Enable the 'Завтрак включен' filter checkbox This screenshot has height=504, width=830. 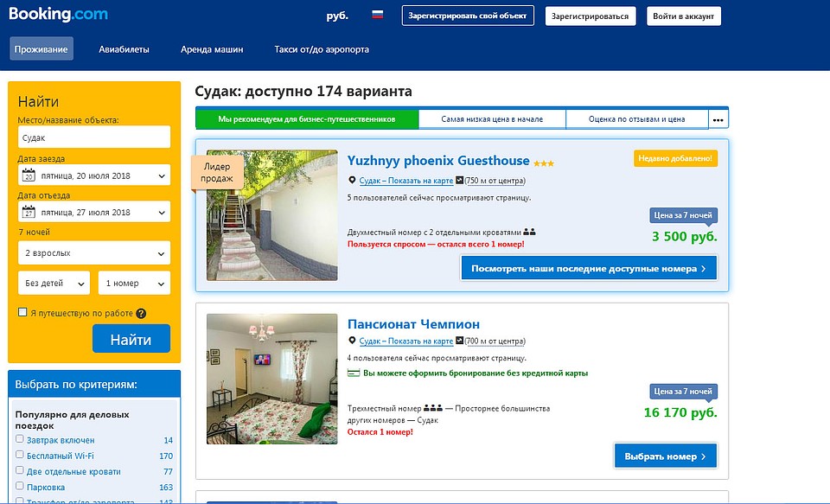pyautogui.click(x=20, y=439)
